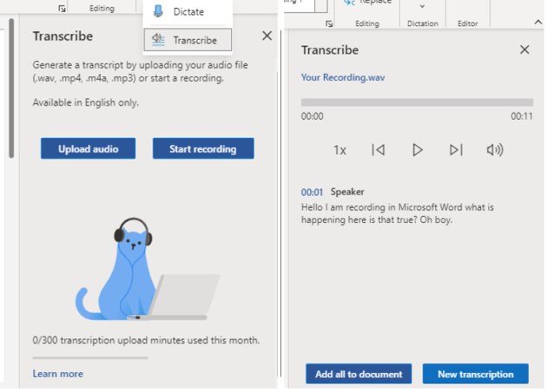
Task: Play the recorded audio
Action: click(418, 150)
